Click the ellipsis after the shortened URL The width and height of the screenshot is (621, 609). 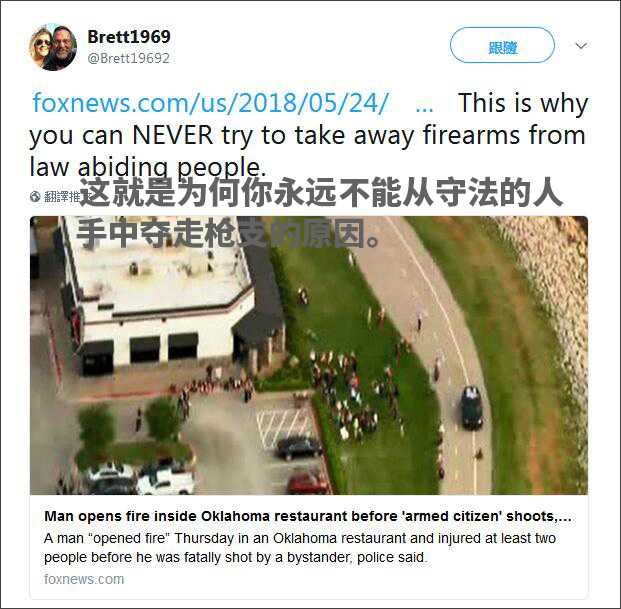[424, 106]
